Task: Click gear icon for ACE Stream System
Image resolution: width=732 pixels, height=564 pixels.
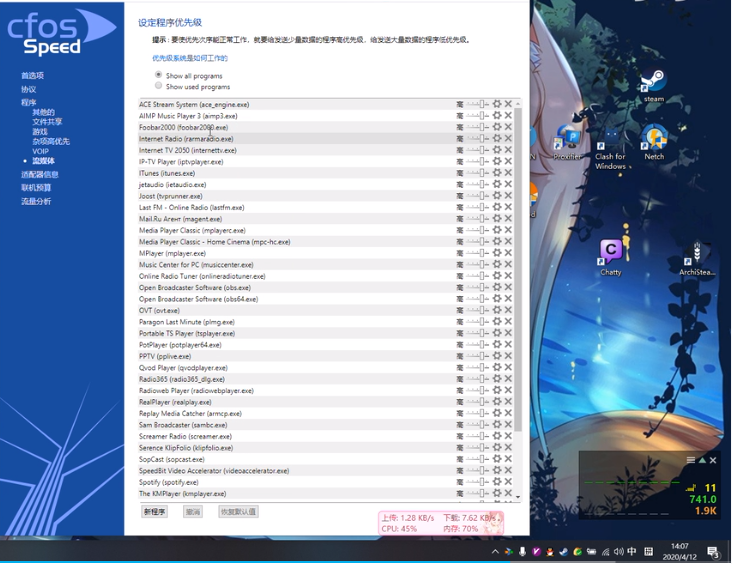Action: tap(497, 104)
